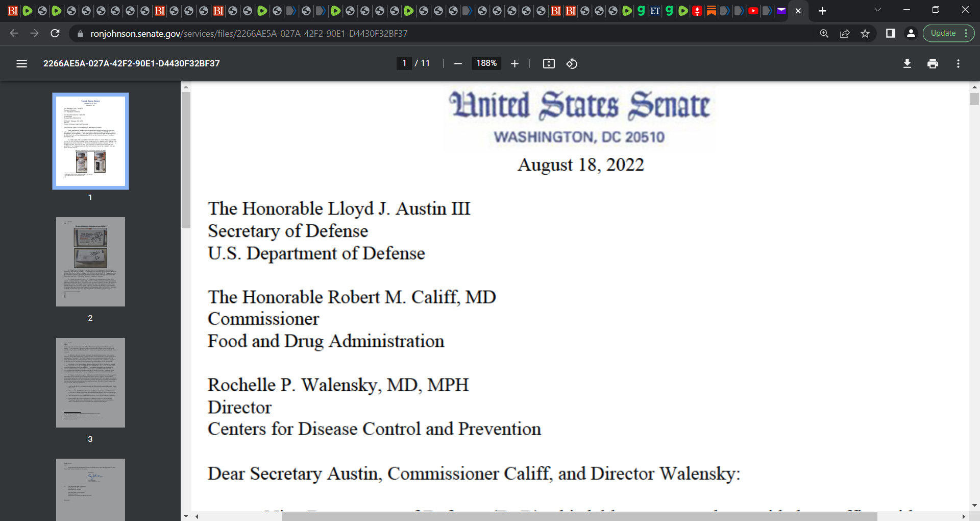Zoom out the PDF document
Viewport: 980px width, 521px height.
tap(458, 63)
